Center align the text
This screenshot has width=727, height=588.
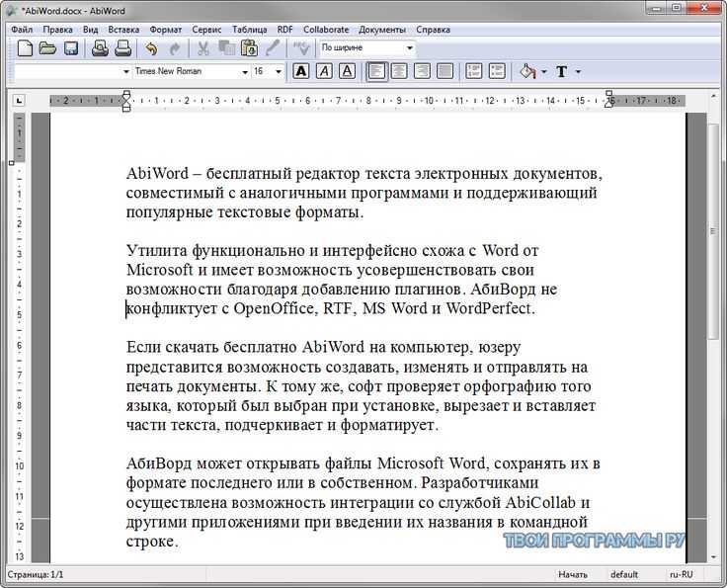pos(399,71)
